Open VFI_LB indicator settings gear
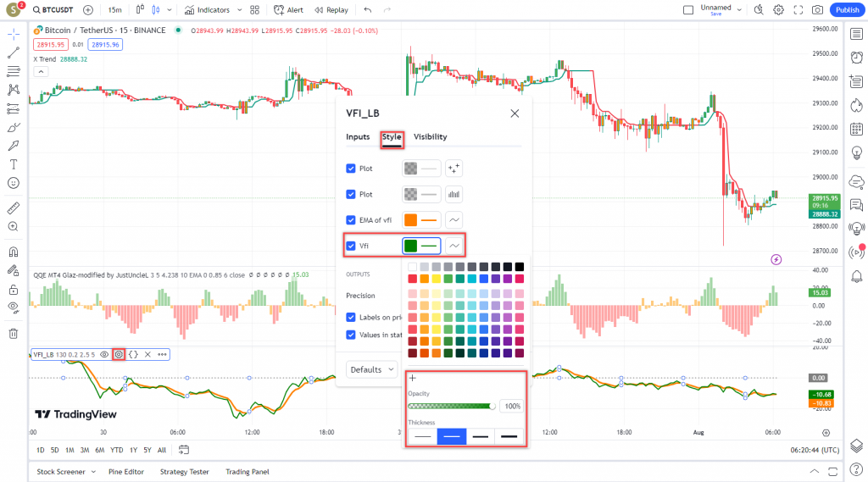 [x=119, y=354]
